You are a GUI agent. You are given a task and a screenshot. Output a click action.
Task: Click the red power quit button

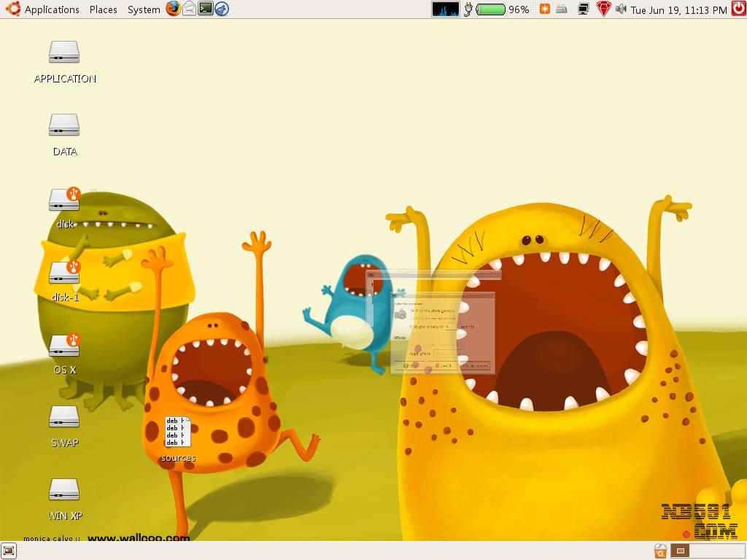pos(738,9)
